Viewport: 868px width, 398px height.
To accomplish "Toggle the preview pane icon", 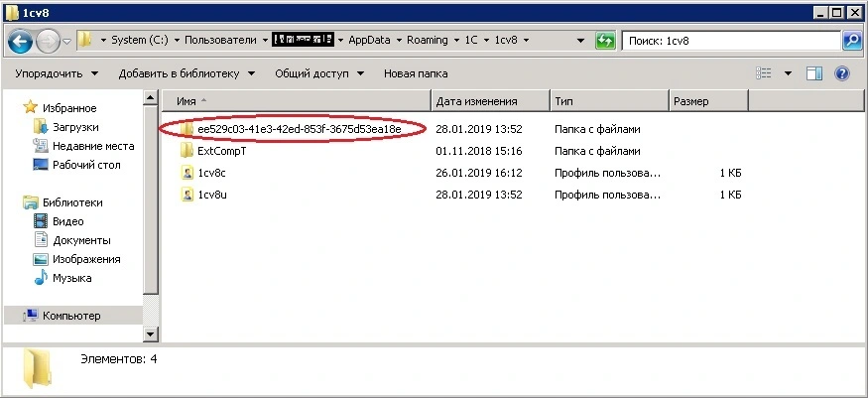I will tap(814, 73).
